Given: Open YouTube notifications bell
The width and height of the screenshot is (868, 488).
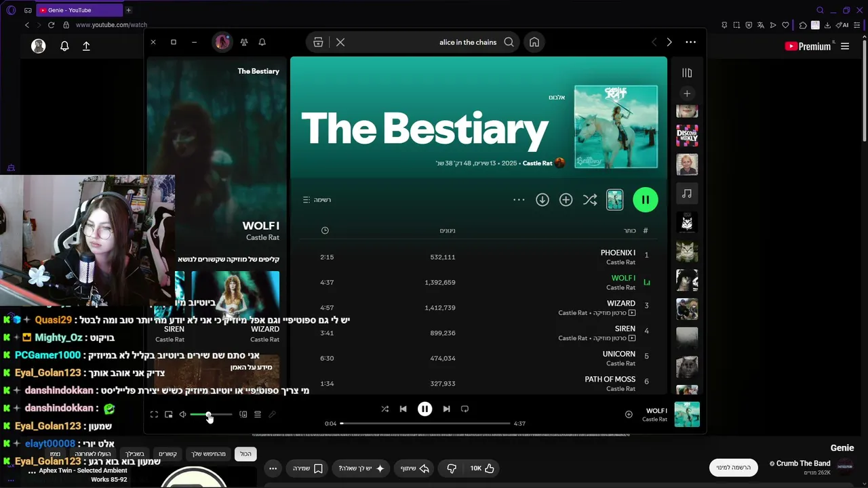Looking at the screenshot, I should [64, 46].
